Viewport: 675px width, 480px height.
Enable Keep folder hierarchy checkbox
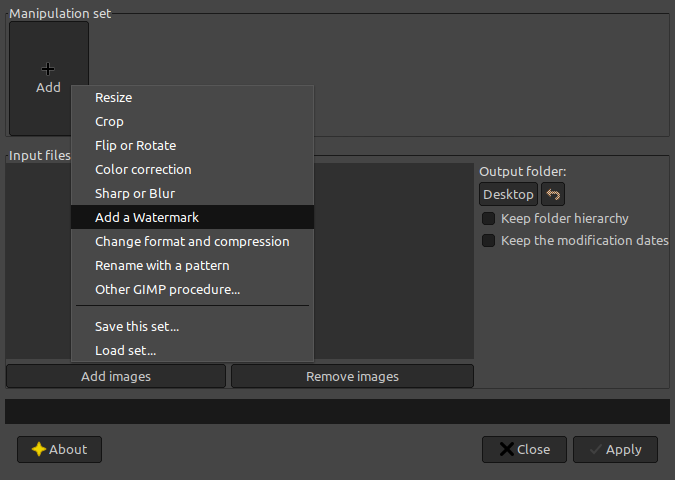tap(488, 218)
